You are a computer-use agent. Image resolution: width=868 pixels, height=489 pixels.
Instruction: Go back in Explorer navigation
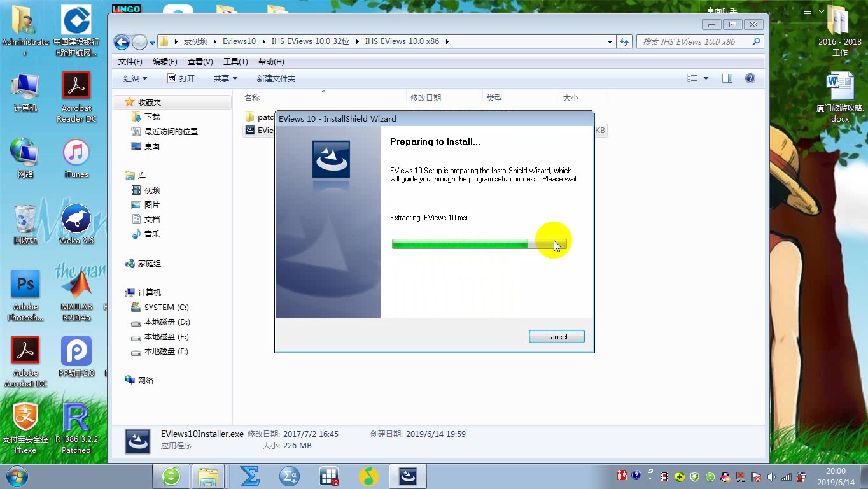122,42
